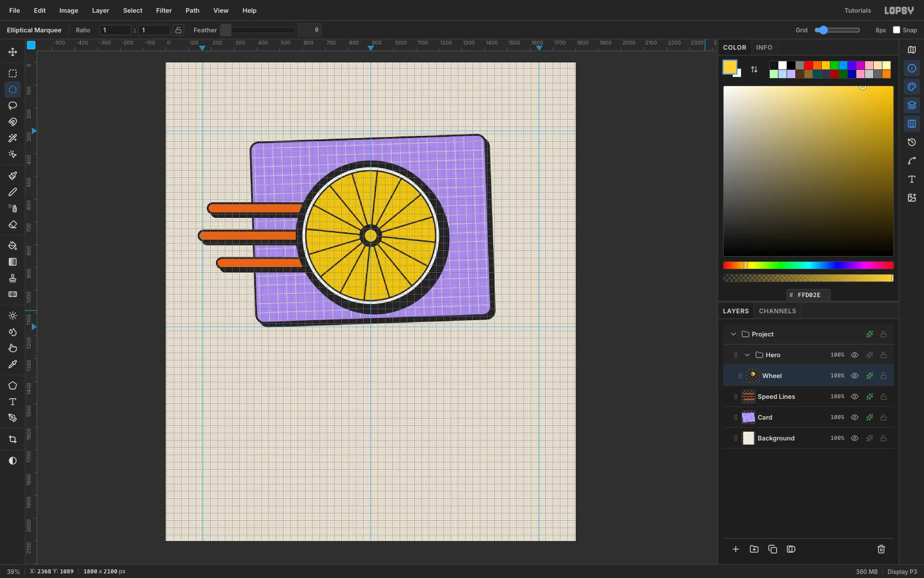Image resolution: width=924 pixels, height=578 pixels.
Task: Delete layer with trash icon
Action: point(881,549)
